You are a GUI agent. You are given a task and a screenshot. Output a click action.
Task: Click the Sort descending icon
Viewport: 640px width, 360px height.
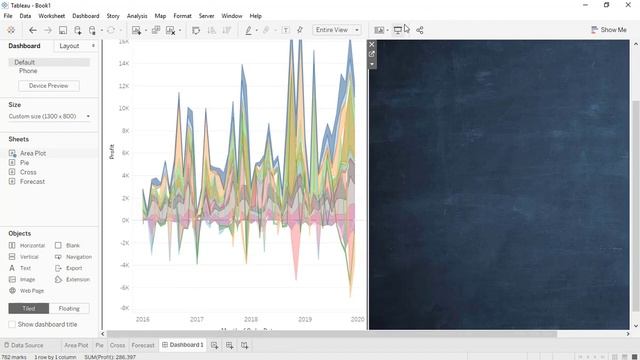(227, 30)
